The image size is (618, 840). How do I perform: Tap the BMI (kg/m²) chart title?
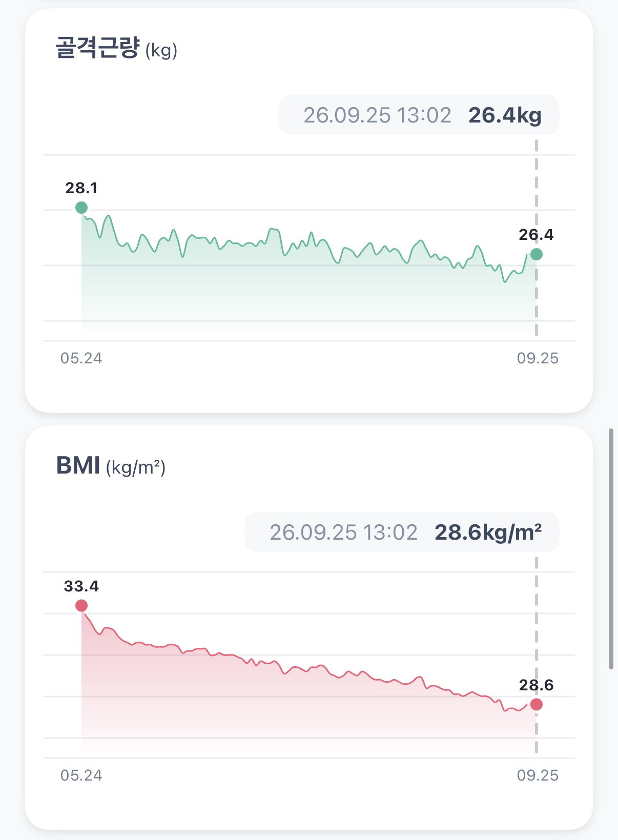pos(111,466)
